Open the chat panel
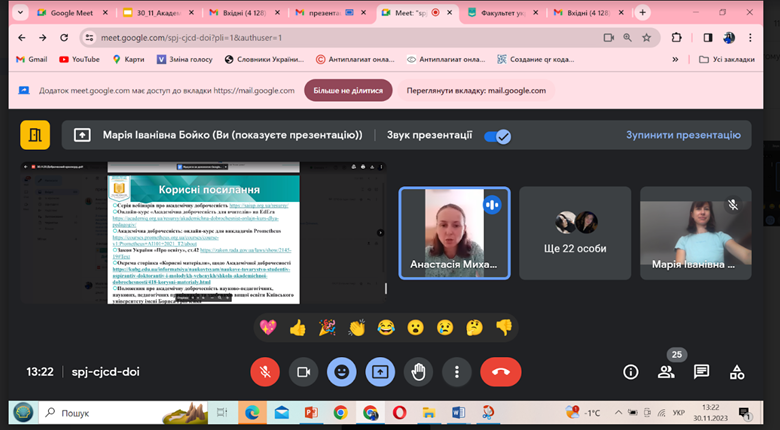Image resolution: width=780 pixels, height=430 pixels. point(702,371)
